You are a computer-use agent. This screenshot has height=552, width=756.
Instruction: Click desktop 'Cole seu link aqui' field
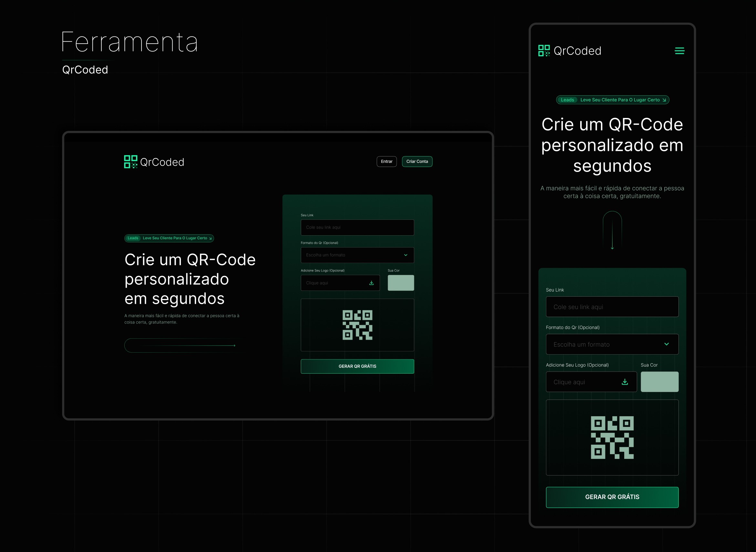(x=357, y=228)
